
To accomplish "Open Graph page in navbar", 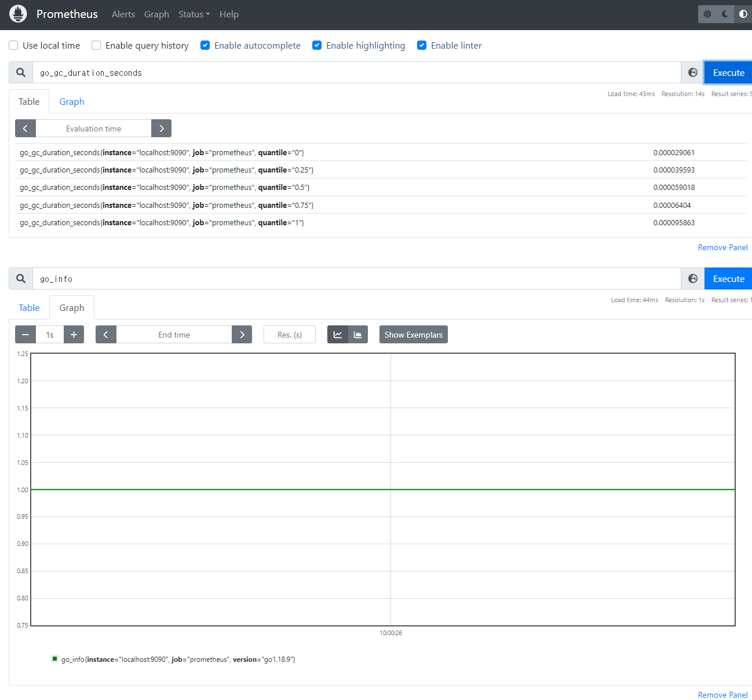I will click(x=156, y=14).
